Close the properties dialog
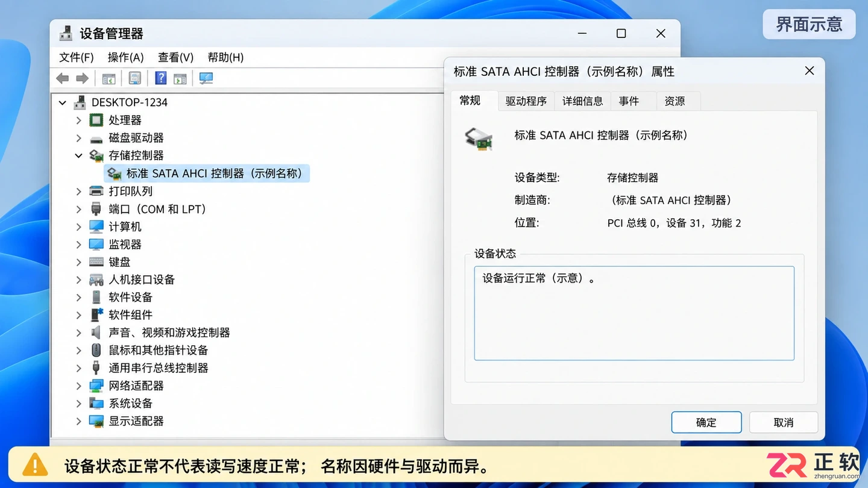 pos(810,71)
